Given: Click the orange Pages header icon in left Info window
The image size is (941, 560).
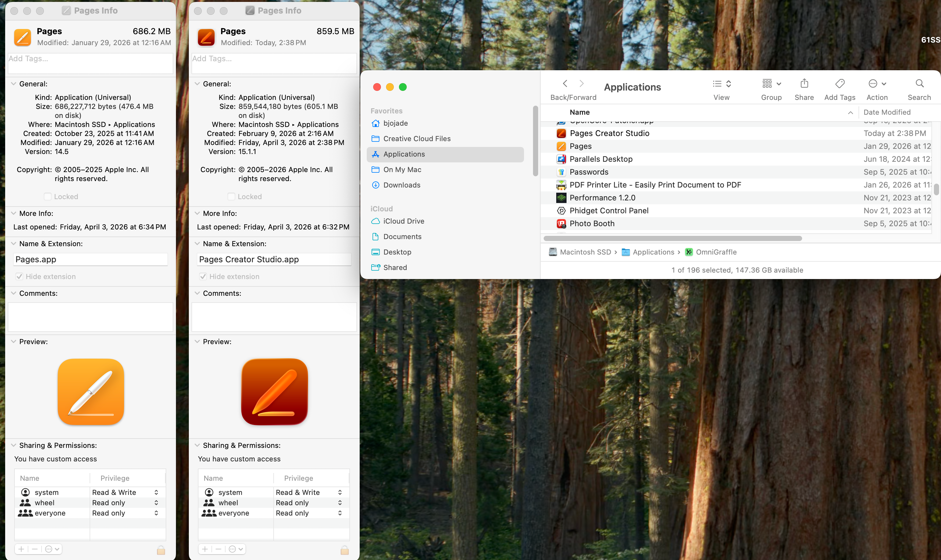Looking at the screenshot, I should [x=22, y=37].
